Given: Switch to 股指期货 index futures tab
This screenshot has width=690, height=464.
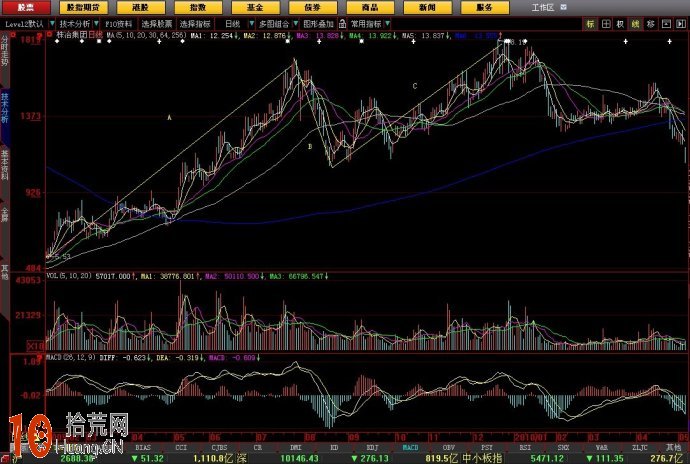Looking at the screenshot, I should tap(83, 7).
